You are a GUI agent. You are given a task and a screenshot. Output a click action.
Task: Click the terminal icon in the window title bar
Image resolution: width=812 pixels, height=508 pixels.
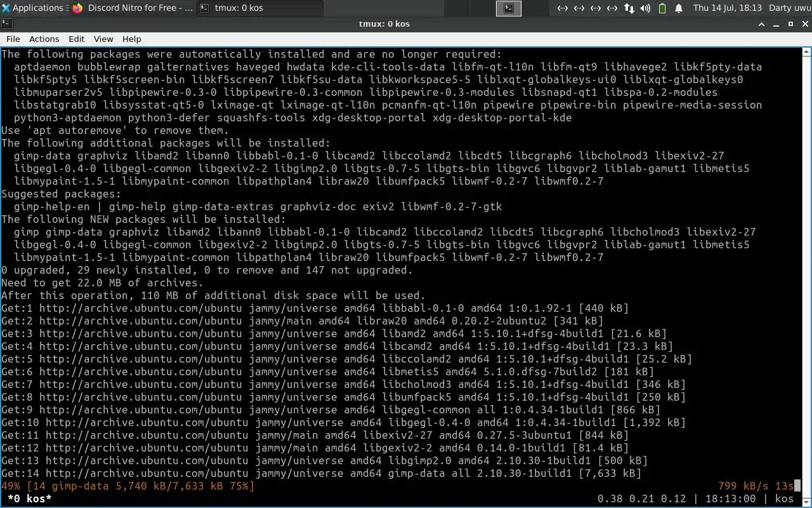tap(6, 23)
